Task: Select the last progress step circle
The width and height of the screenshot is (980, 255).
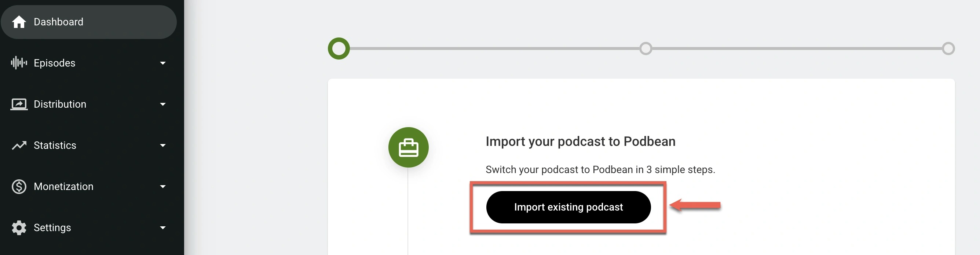Action: coord(948,49)
